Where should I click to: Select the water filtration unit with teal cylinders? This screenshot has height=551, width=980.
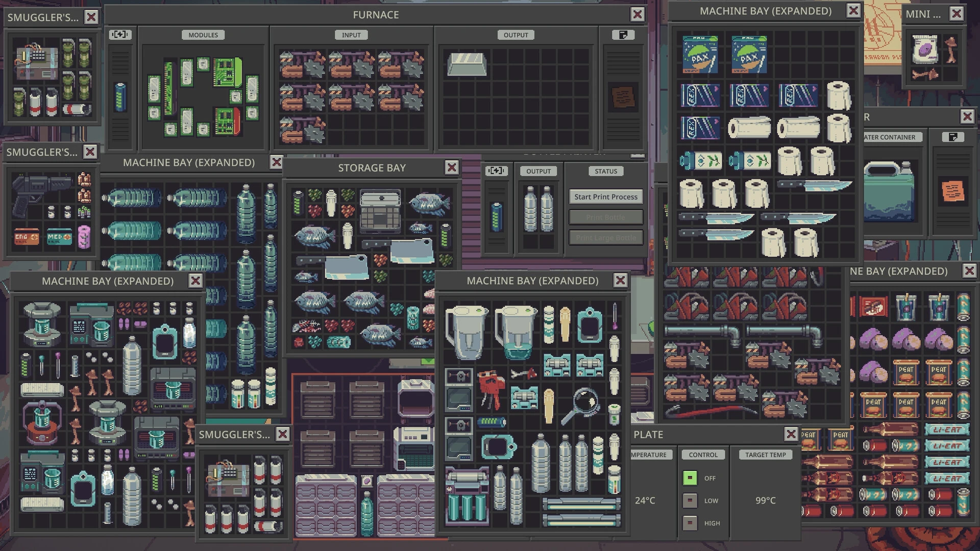click(x=467, y=496)
